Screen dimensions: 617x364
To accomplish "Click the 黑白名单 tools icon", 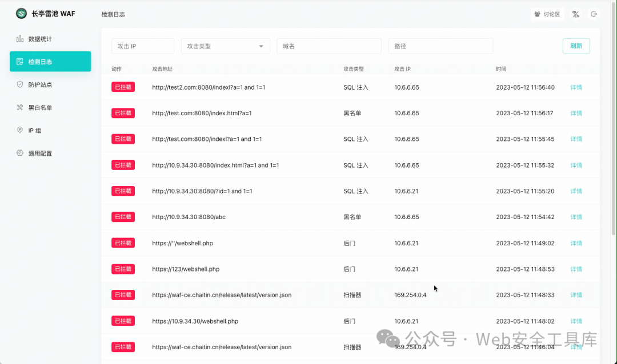I will point(19,107).
